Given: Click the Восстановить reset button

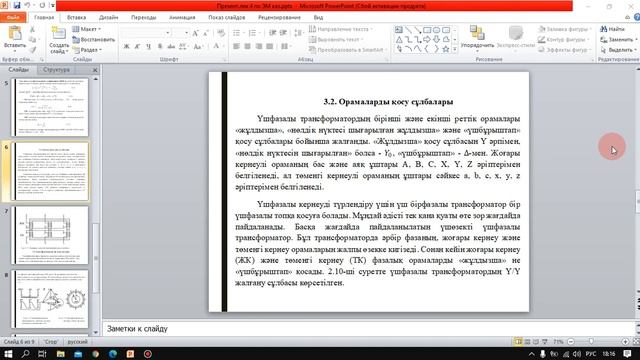Looking at the screenshot, I should click(x=93, y=40).
